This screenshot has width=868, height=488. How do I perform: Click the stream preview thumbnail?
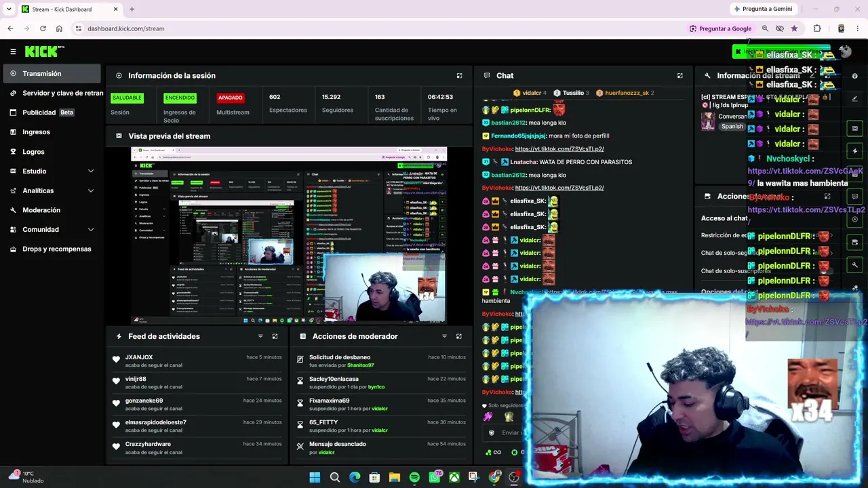click(289, 235)
